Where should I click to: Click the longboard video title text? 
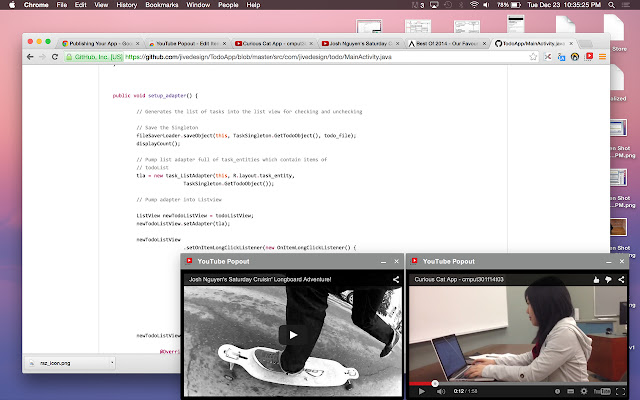pos(260,280)
